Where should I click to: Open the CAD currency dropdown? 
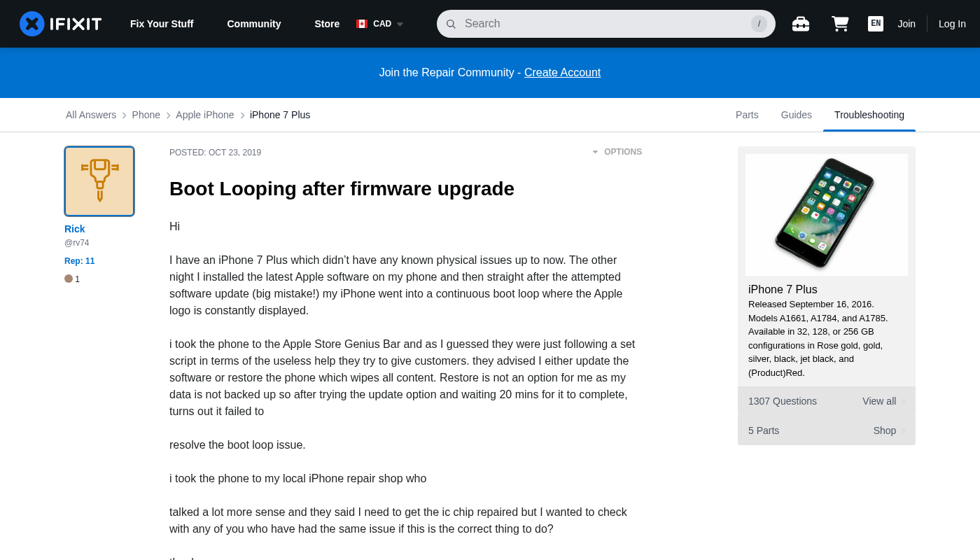click(380, 24)
